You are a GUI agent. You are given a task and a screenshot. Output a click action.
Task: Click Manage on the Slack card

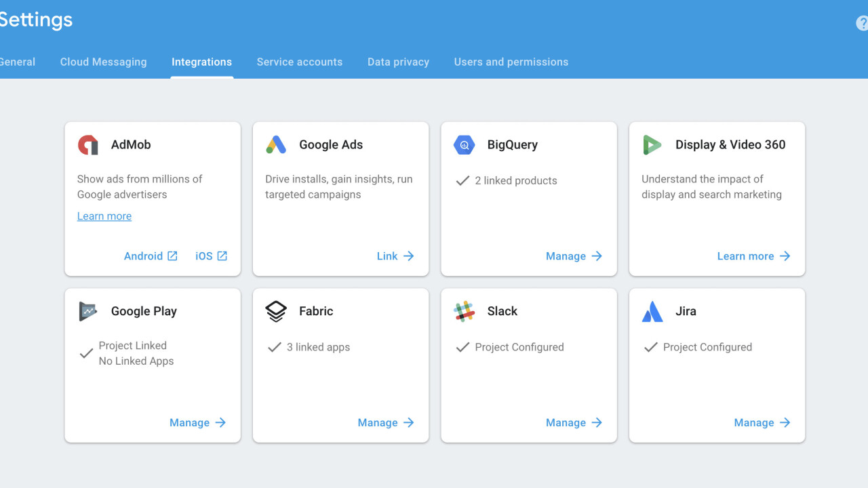coord(574,423)
